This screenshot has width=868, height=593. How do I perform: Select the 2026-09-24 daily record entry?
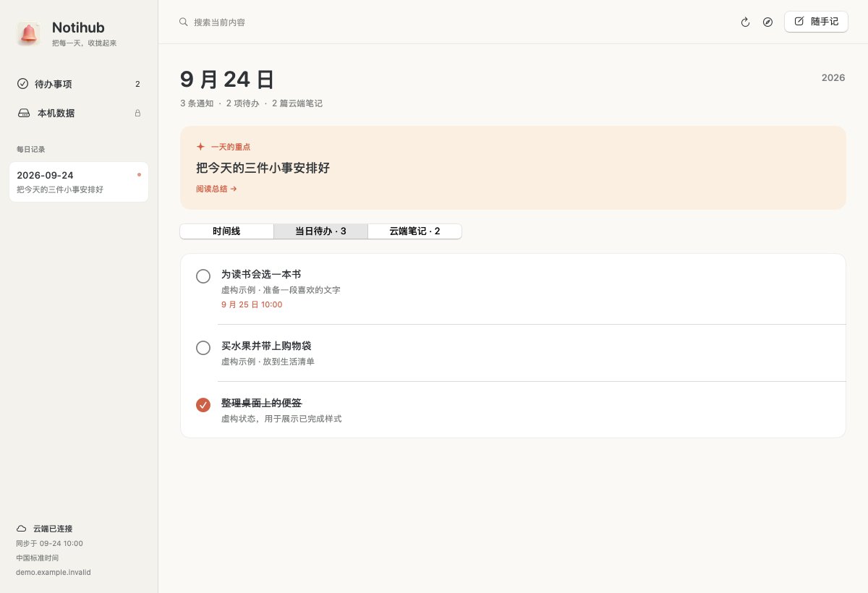pos(79,182)
